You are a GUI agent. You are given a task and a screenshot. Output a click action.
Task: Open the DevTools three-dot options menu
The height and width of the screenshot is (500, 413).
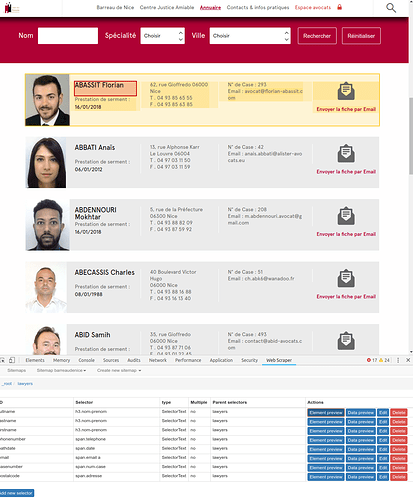tap(398, 360)
